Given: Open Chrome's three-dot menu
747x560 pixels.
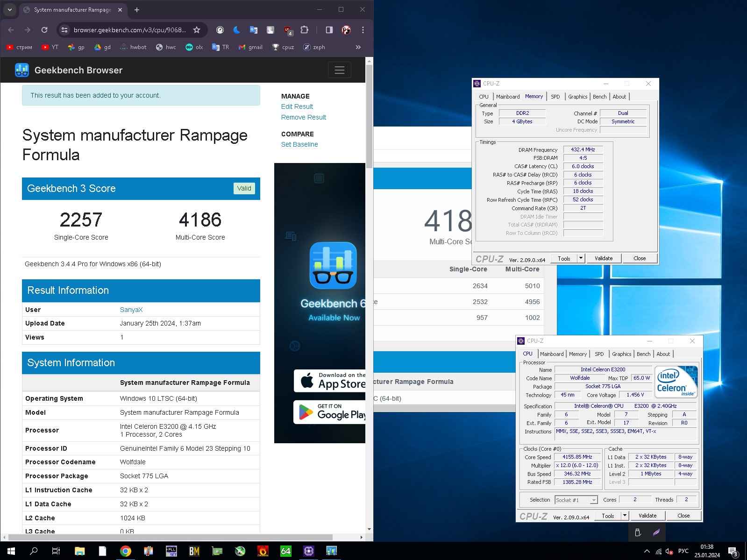Looking at the screenshot, I should (363, 30).
